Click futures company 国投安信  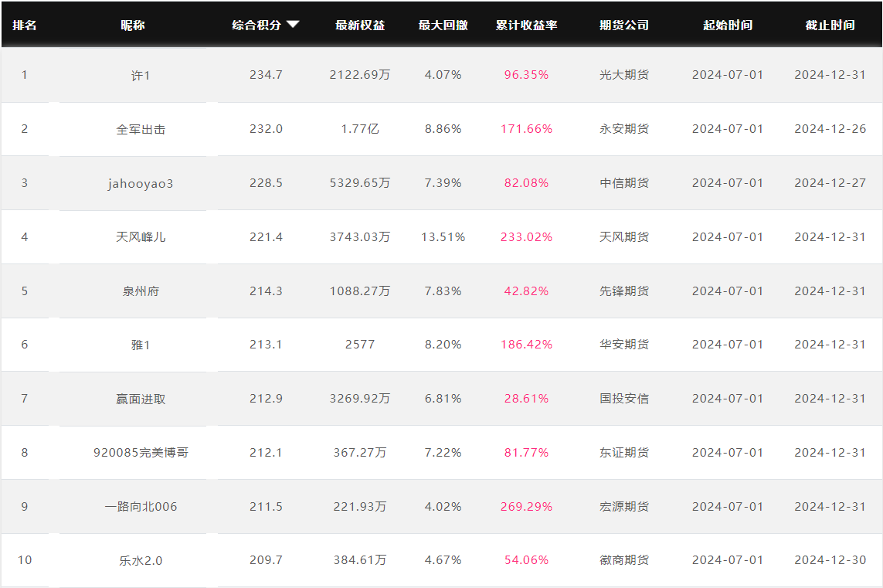point(624,398)
